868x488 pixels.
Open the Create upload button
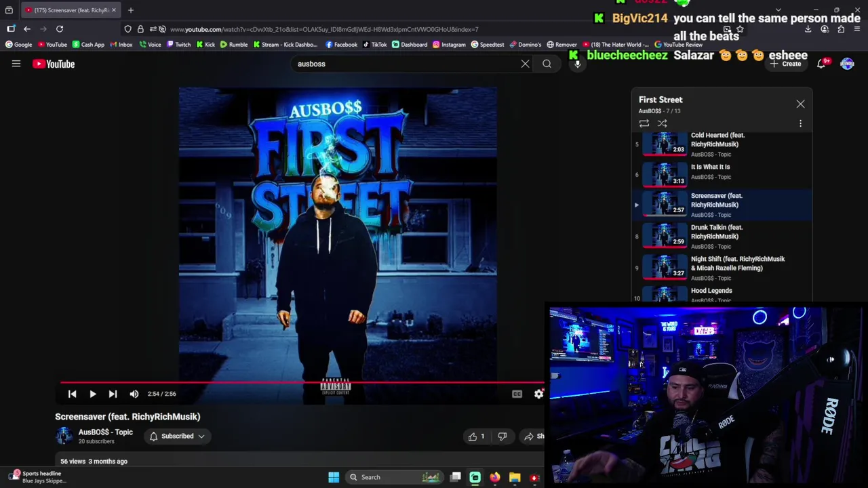pyautogui.click(x=785, y=64)
